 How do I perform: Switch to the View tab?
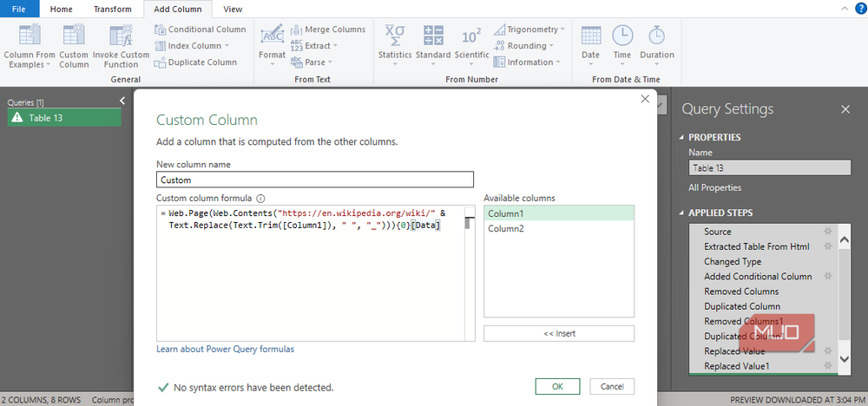coord(233,9)
